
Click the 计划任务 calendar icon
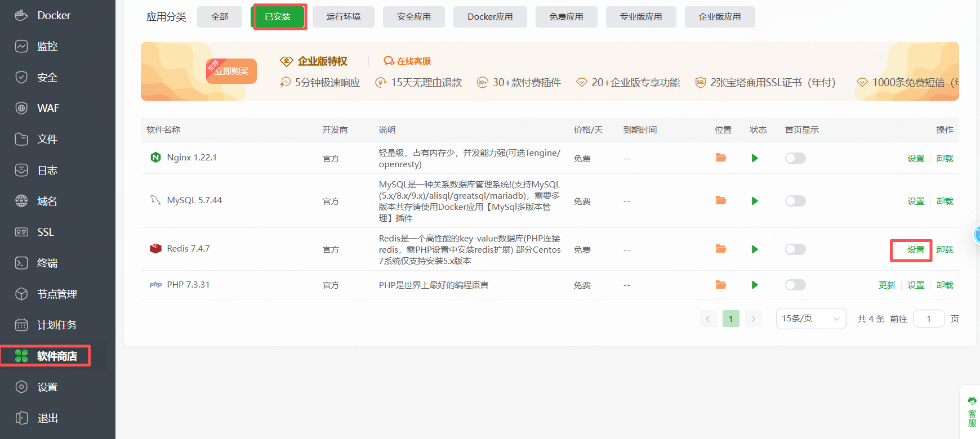click(x=21, y=325)
